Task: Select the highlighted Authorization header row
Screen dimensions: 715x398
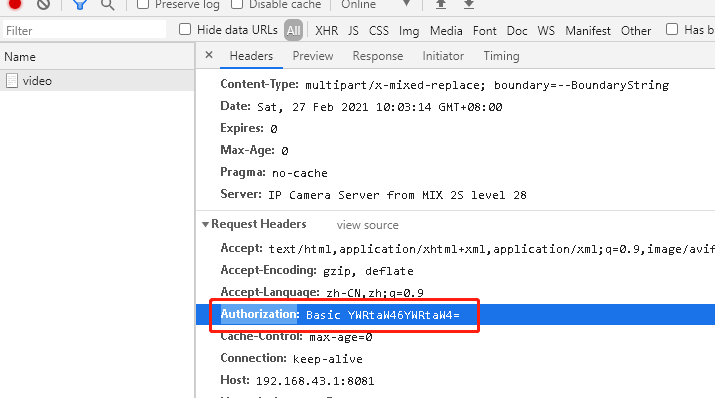Action: click(x=456, y=315)
